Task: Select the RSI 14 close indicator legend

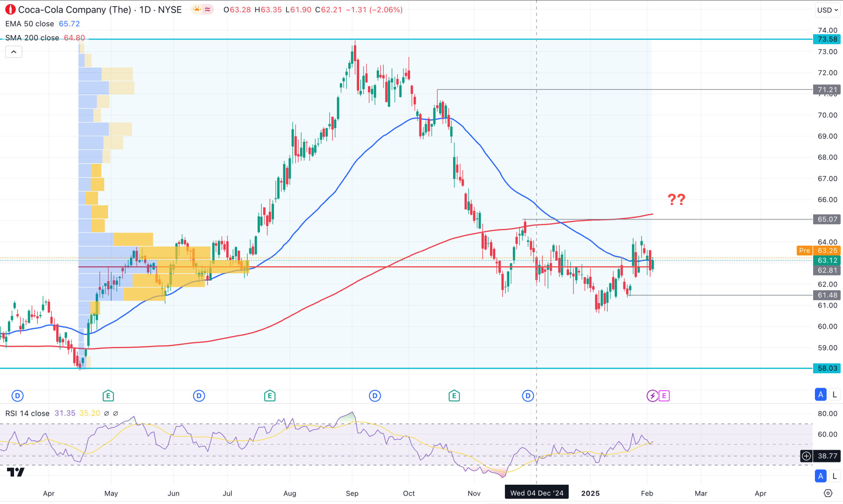Action: 27,413
